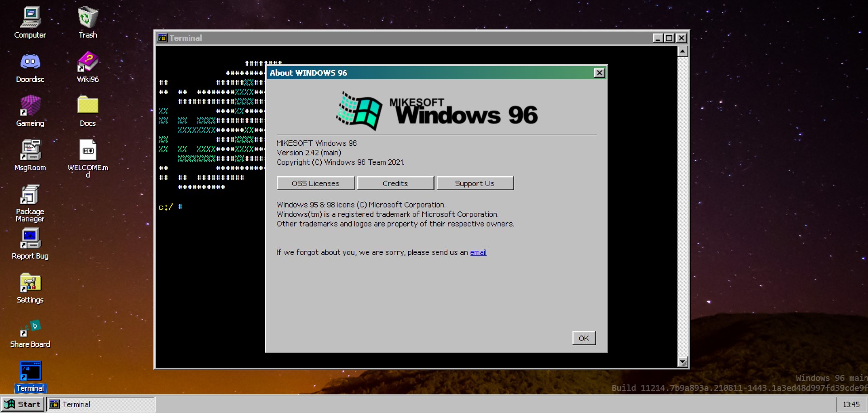Follow the email link

(x=478, y=253)
